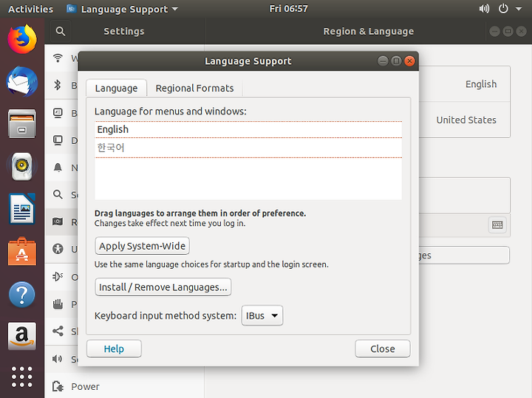
Task: Expand the system menu arrow in top bar
Action: [519, 9]
